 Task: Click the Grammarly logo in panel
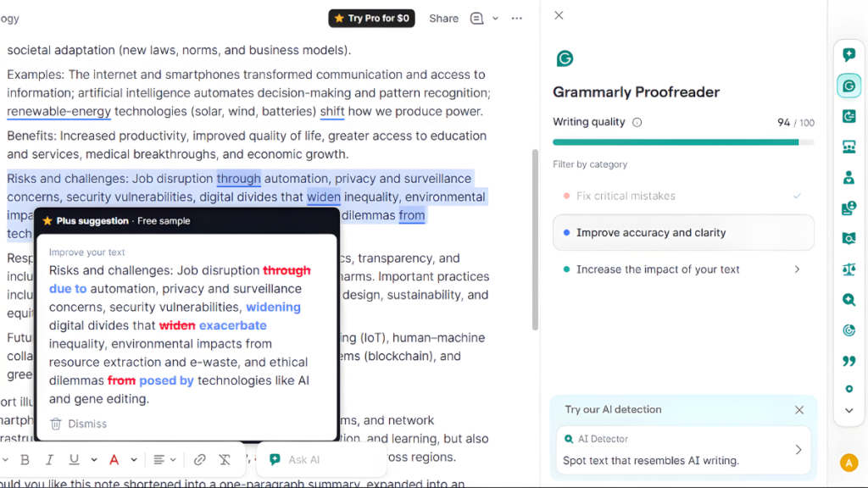point(565,58)
